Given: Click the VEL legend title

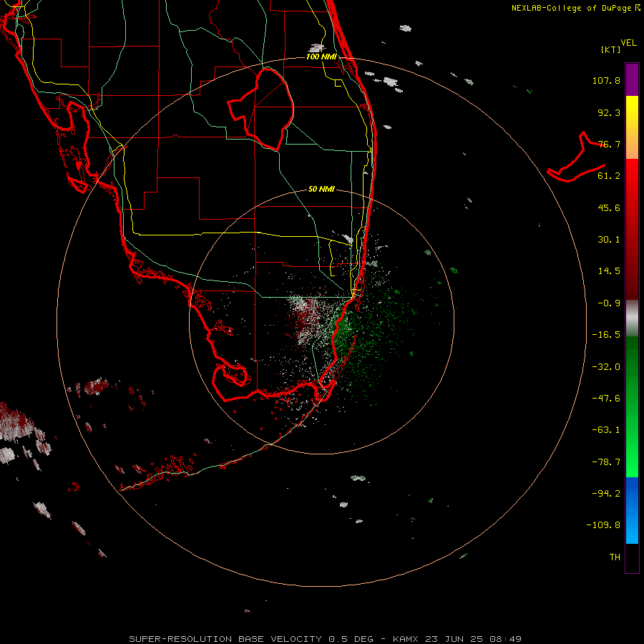Looking at the screenshot, I should coord(628,43).
